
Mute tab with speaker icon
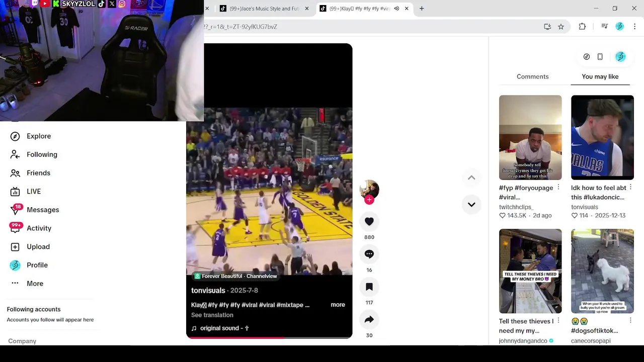396,9
